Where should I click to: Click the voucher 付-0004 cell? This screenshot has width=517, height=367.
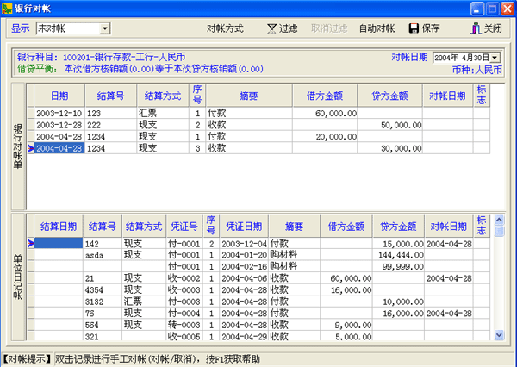(184, 313)
